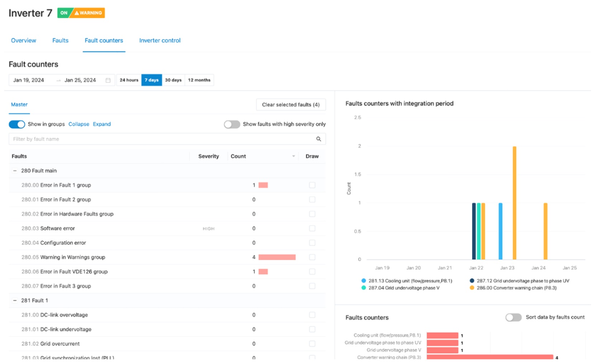595x364 pixels.
Task: Turn off the Show in groups switch
Action: (x=17, y=124)
